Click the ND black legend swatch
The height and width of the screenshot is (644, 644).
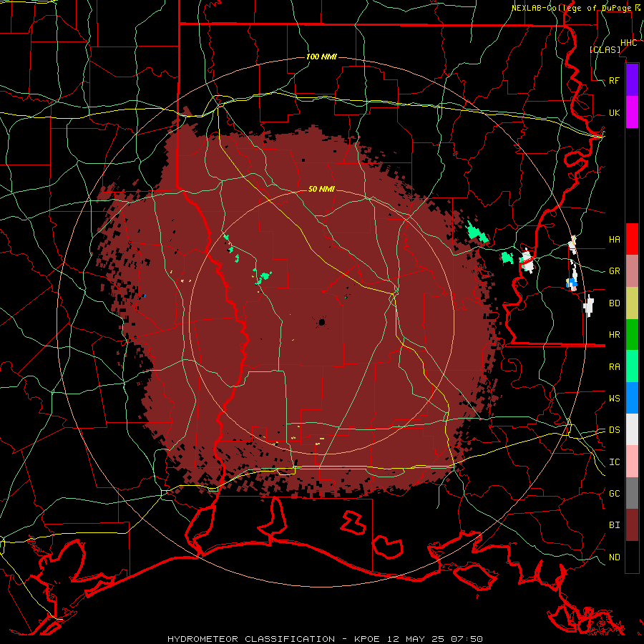coord(632,557)
